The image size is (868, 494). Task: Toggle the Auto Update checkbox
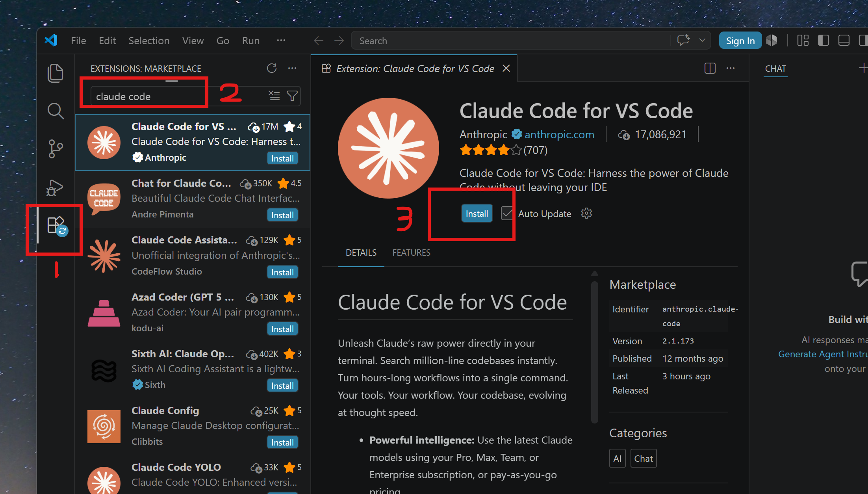pyautogui.click(x=507, y=214)
